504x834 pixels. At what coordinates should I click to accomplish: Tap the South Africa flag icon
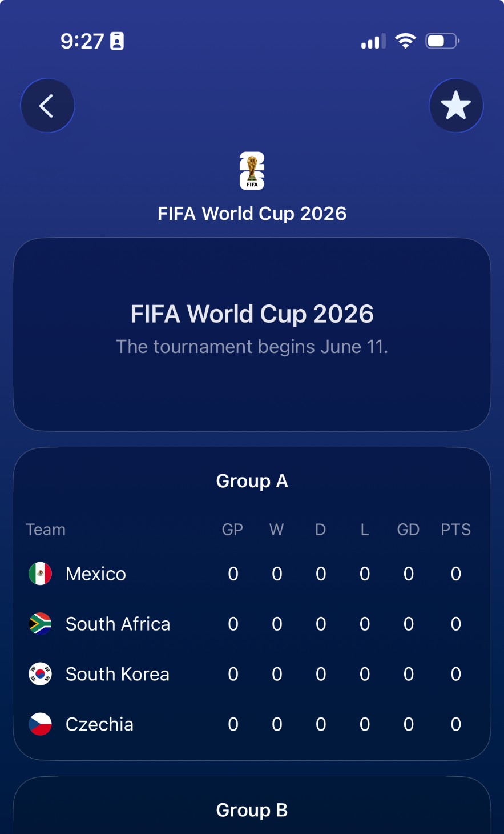tap(40, 624)
